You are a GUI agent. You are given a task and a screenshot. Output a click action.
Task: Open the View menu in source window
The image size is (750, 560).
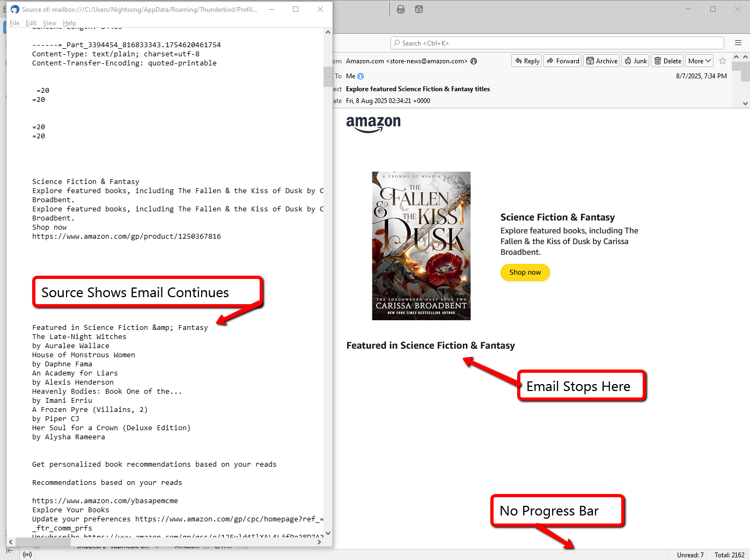click(49, 23)
